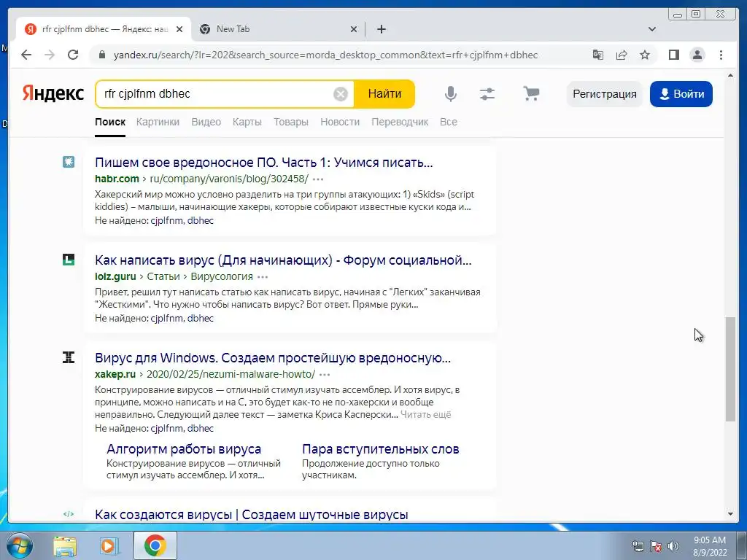Image resolution: width=747 pixels, height=560 pixels.
Task: Close the New Tab tab
Action: [x=354, y=29]
